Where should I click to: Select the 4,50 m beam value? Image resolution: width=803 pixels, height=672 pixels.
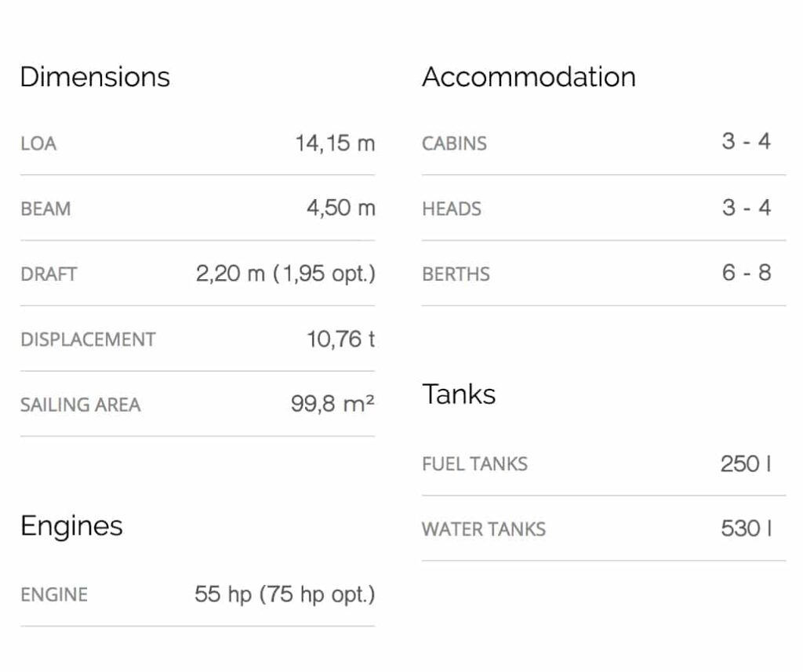(x=340, y=209)
